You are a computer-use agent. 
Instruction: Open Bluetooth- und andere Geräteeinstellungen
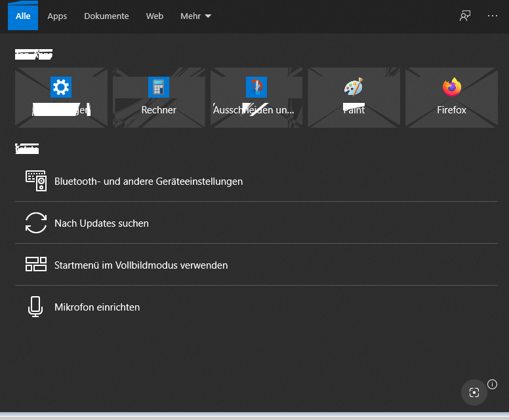[256, 181]
